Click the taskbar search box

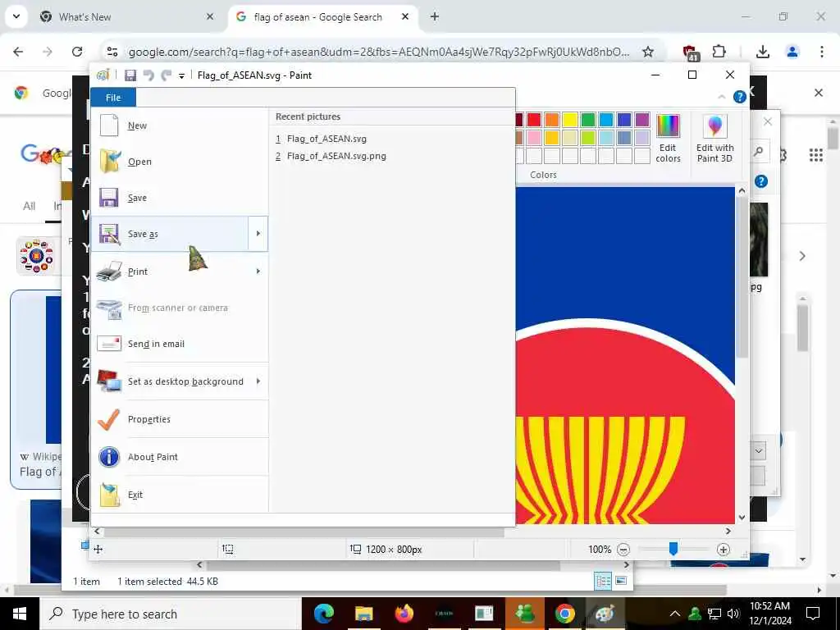tap(171, 614)
